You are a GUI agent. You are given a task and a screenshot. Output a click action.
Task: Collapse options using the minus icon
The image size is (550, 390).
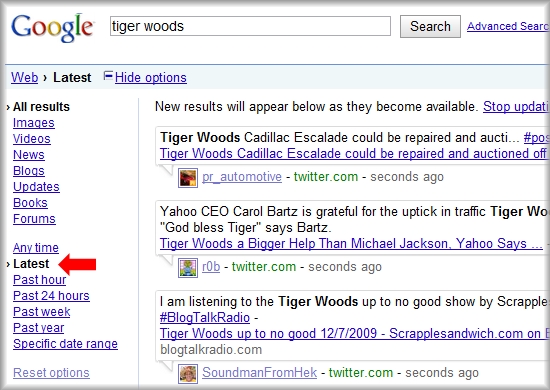point(108,76)
